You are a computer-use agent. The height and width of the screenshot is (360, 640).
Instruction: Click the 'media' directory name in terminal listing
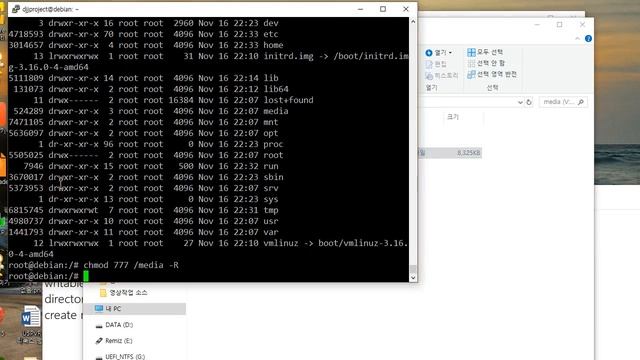[276, 111]
